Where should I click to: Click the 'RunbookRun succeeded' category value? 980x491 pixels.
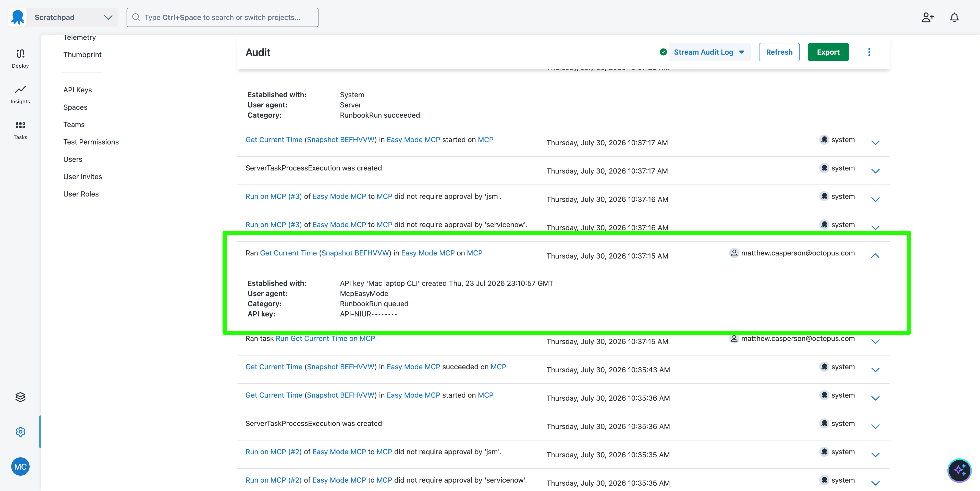(x=380, y=115)
